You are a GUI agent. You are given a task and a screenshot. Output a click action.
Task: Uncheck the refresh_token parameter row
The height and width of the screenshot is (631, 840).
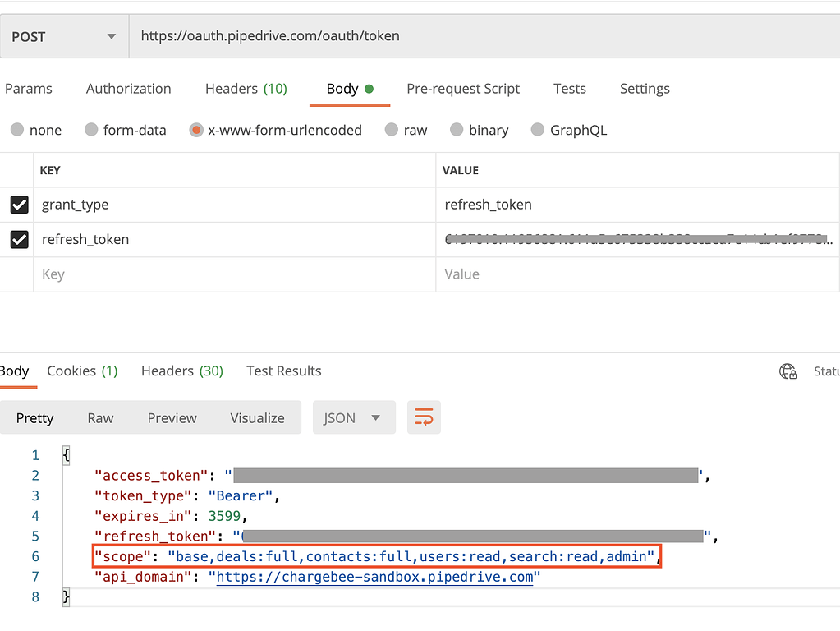[20, 239]
